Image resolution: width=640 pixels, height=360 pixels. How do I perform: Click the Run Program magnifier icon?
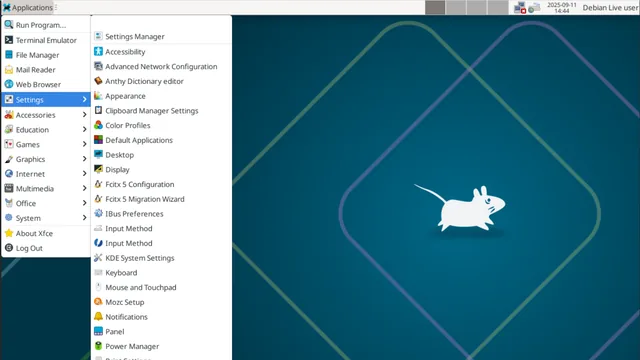[x=9, y=24]
